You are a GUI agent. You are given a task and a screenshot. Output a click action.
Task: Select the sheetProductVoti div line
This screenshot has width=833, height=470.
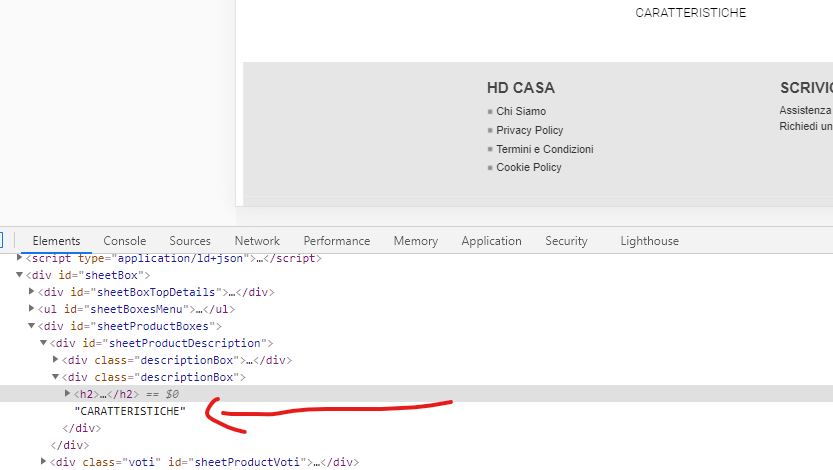204,462
